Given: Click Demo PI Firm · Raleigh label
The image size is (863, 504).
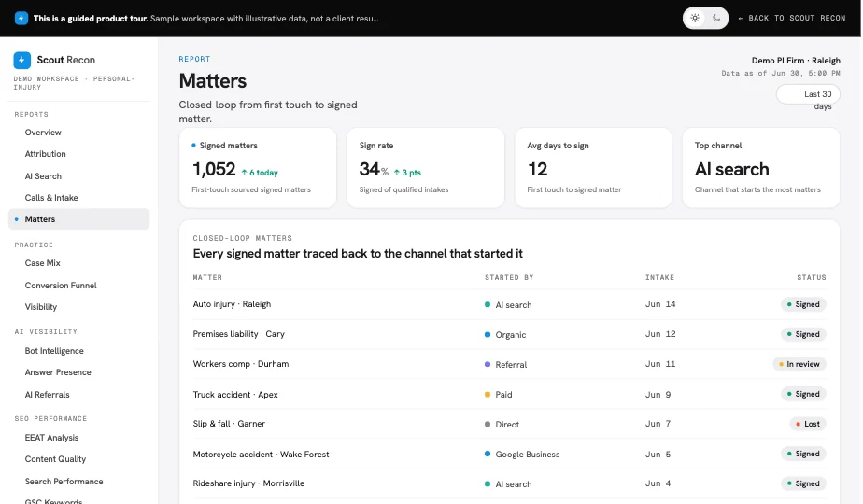Looking at the screenshot, I should tap(796, 61).
